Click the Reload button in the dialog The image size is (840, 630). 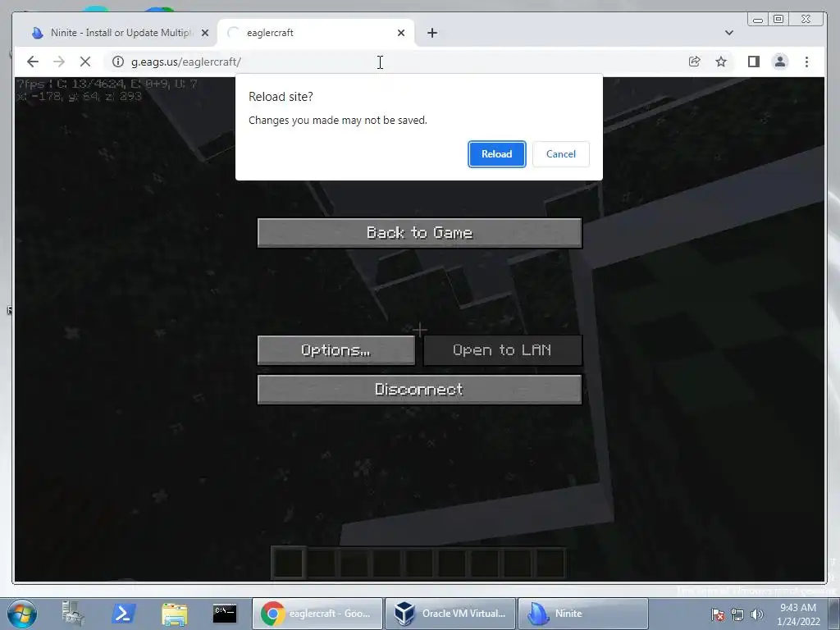click(496, 154)
